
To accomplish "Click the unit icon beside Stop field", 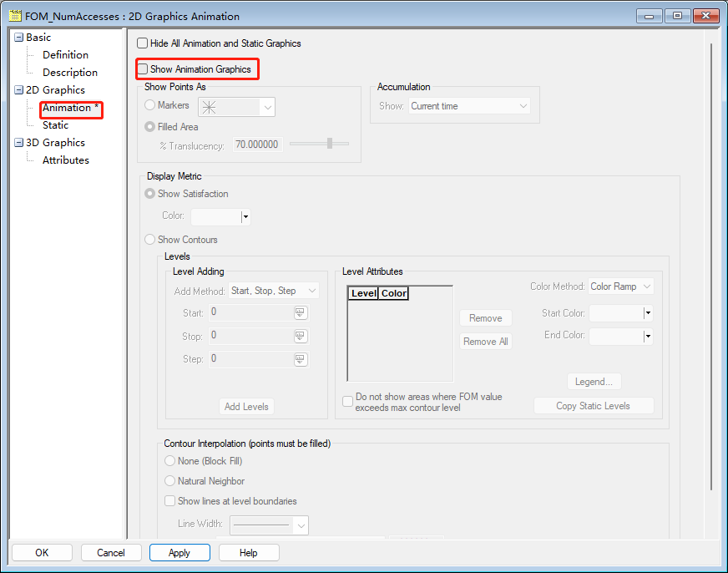I will pos(301,336).
